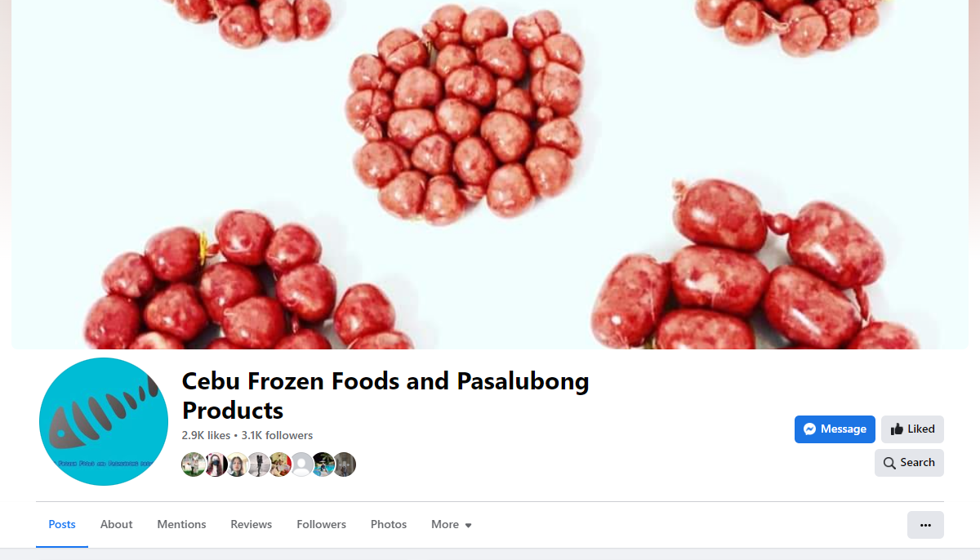Click the 2.9K likes link
980x560 pixels.
(206, 435)
